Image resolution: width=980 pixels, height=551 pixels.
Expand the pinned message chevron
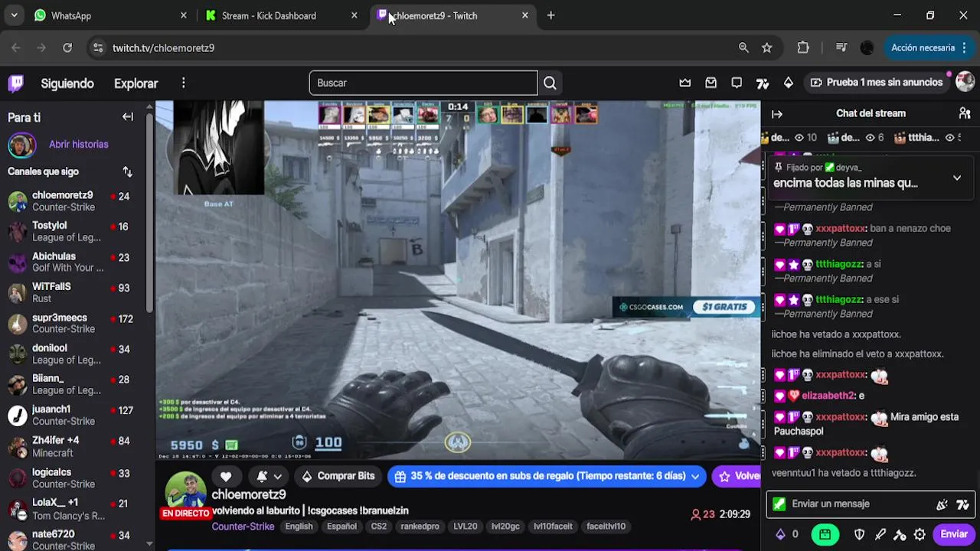[x=957, y=178]
